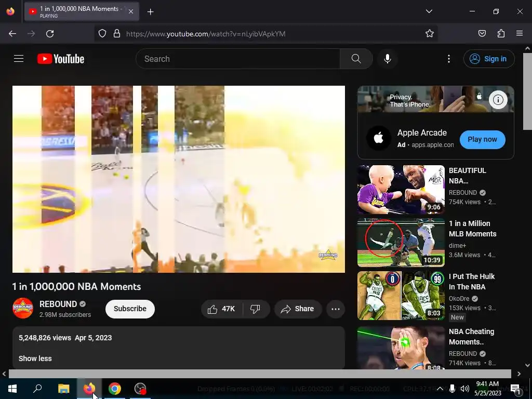Go back with browser back arrow

tap(12, 34)
